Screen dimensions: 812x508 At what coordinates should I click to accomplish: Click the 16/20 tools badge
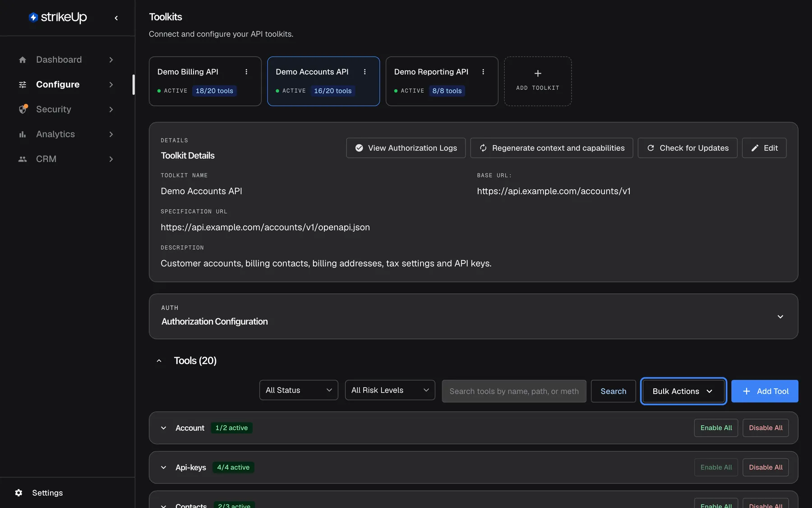coord(333,91)
